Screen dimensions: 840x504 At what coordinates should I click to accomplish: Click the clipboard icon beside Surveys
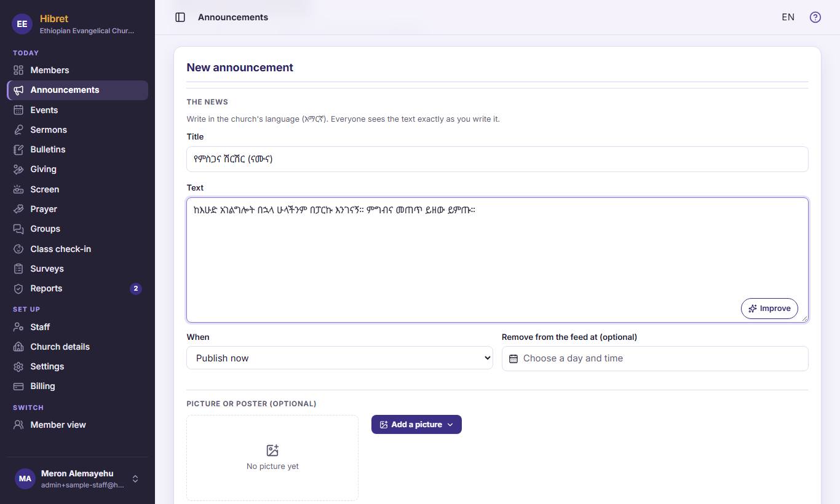[18, 269]
